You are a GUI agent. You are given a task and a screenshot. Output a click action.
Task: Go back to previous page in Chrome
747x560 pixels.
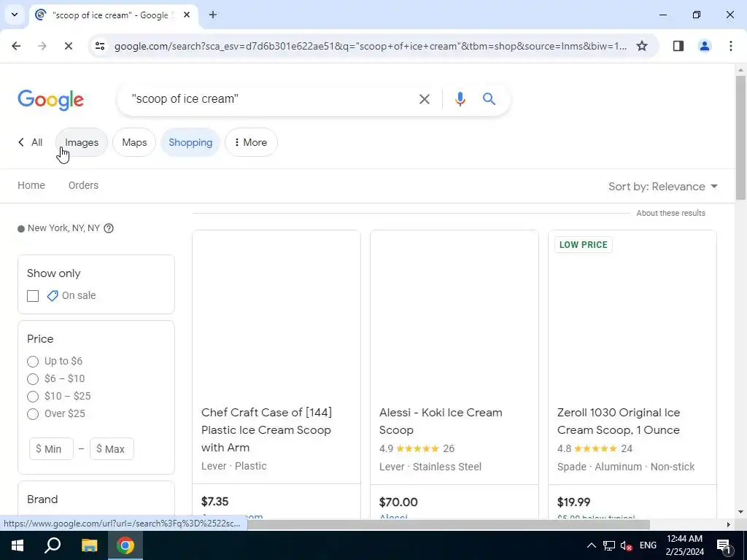pos(16,46)
